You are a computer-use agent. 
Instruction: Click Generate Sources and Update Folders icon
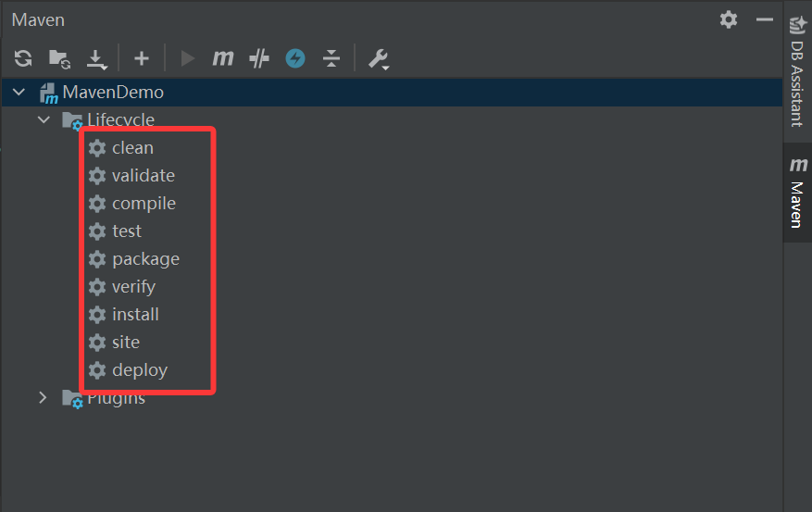tap(59, 59)
